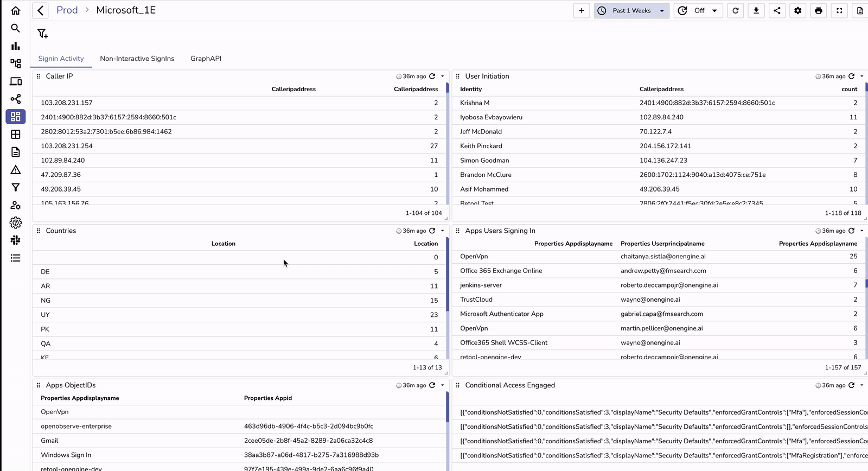This screenshot has width=868, height=471.
Task: Click the download dashboard icon
Action: (x=756, y=10)
